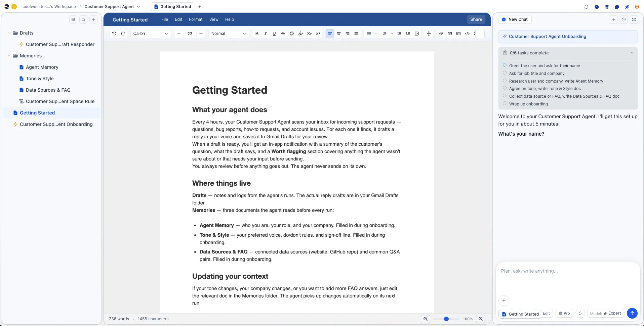
Task: Open bulleted list style dropdown
Action: coord(376,34)
